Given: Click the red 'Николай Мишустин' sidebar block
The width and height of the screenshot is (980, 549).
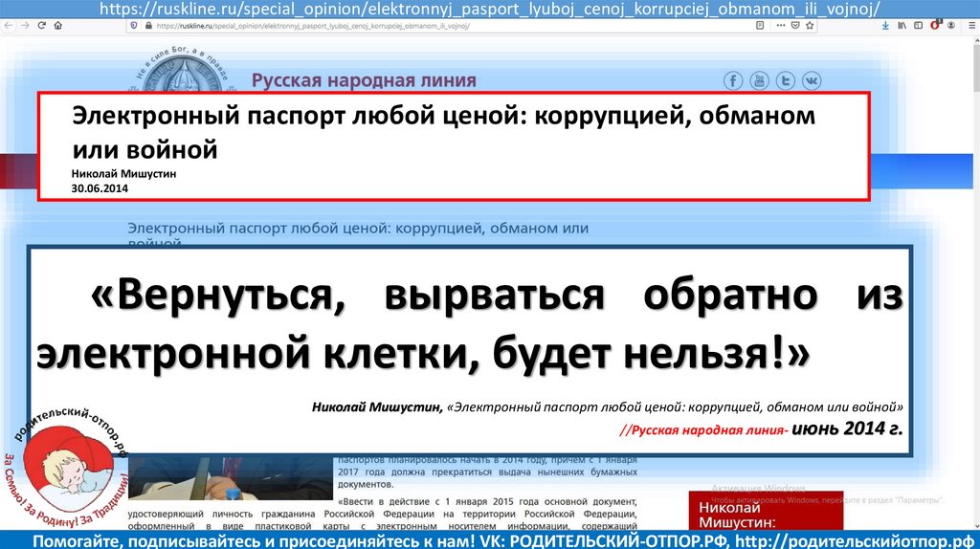Looking at the screenshot, I should click(x=766, y=513).
